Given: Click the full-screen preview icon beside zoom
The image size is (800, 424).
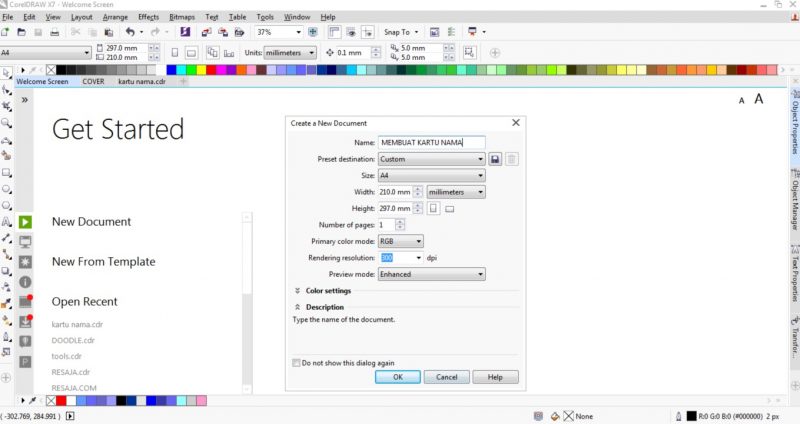Looking at the screenshot, I should click(313, 32).
